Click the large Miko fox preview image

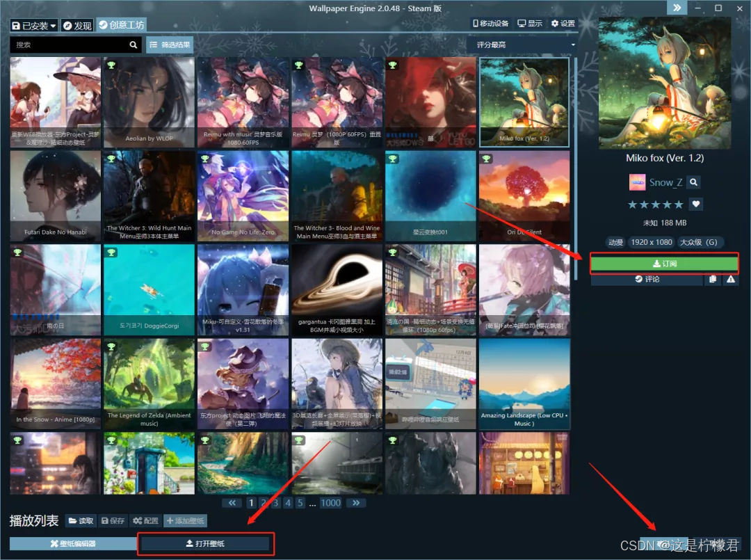[x=665, y=83]
